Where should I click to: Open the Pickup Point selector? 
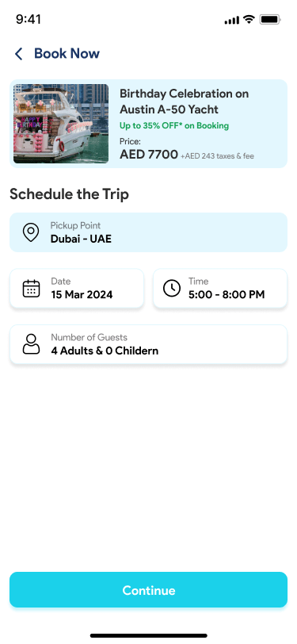pyautogui.click(x=149, y=232)
